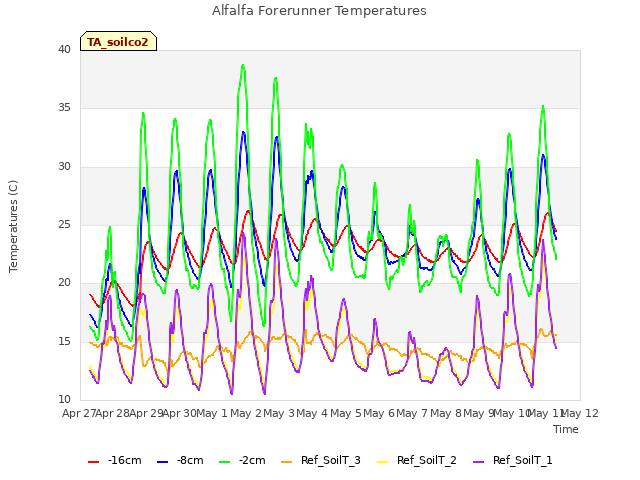Click the Apr 30 x-axis label
The image size is (640, 480).
(180, 413)
